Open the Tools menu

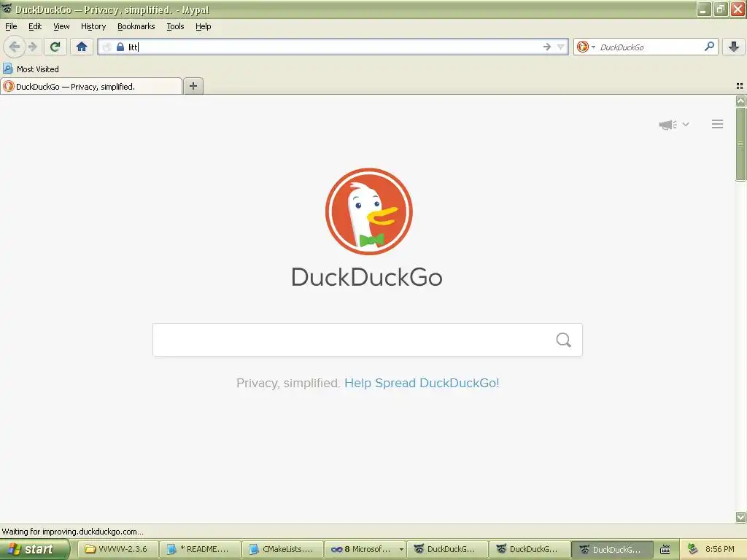tap(175, 26)
